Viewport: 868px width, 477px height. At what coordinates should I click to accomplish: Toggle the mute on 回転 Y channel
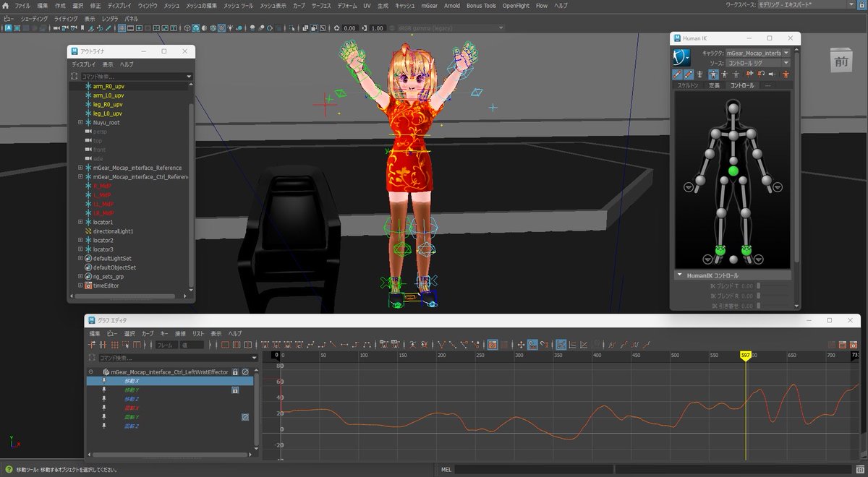tap(245, 417)
